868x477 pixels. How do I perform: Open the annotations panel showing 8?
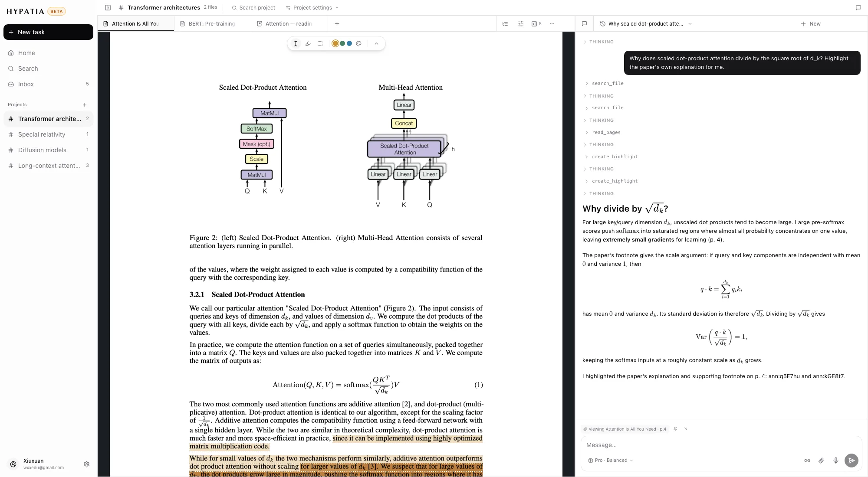coord(536,24)
